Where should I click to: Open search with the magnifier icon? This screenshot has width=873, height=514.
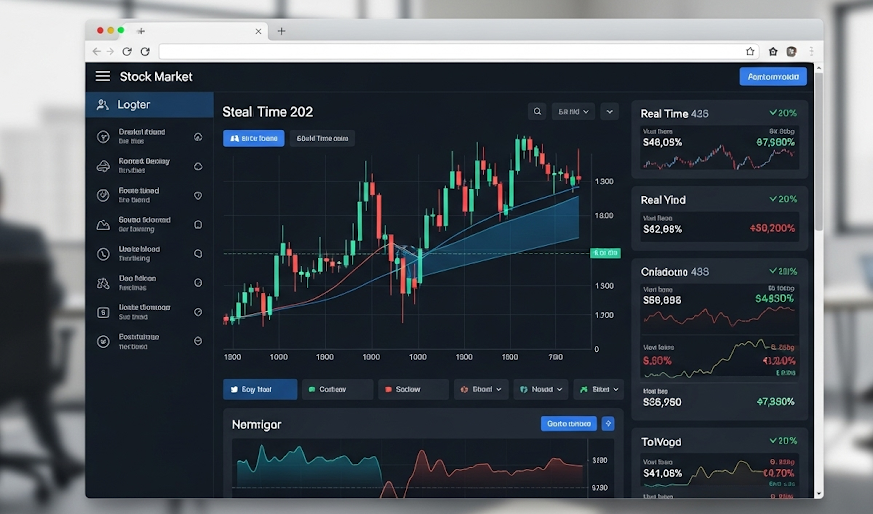(x=537, y=111)
